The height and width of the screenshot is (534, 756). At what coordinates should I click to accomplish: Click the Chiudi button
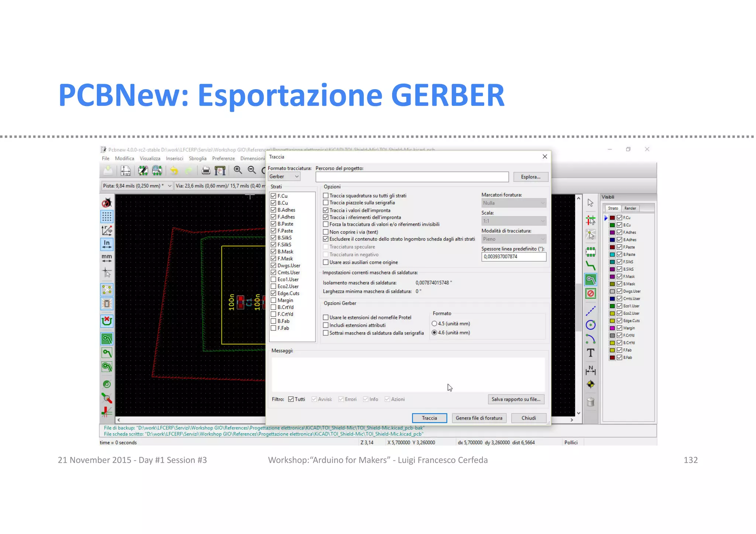[529, 418]
